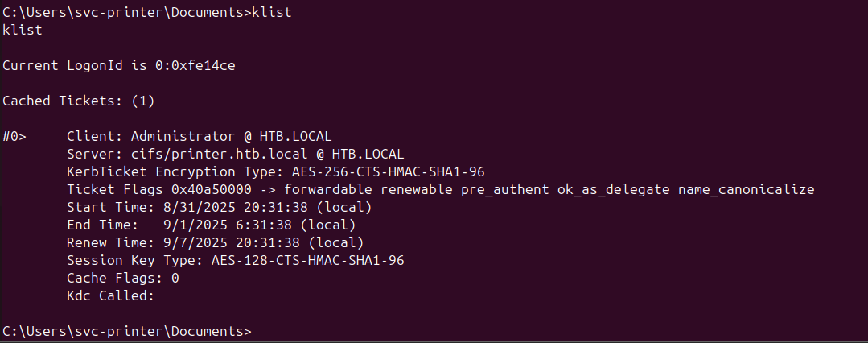Click the #0> ticket index marker
The height and width of the screenshot is (343, 868).
14,136
